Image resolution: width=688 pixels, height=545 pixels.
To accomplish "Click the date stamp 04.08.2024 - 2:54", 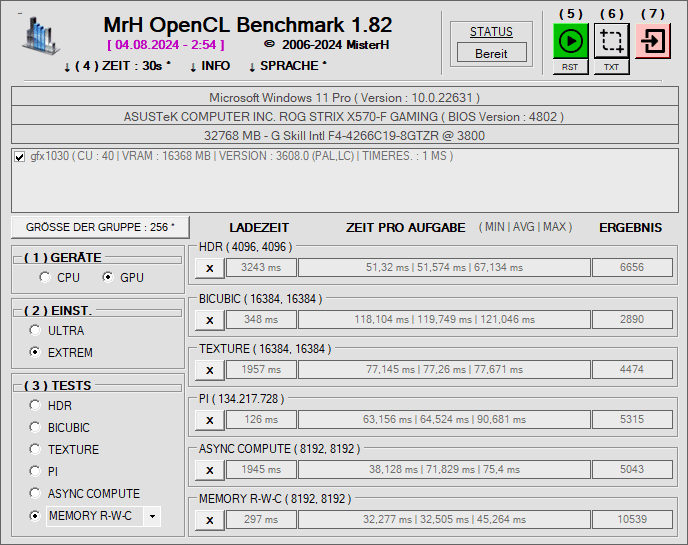I will (x=166, y=45).
